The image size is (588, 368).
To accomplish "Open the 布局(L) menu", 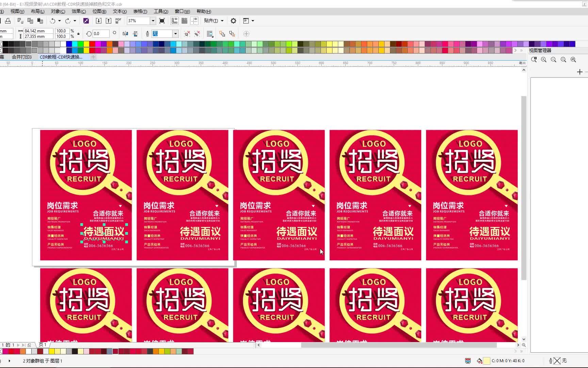I will tap(37, 11).
